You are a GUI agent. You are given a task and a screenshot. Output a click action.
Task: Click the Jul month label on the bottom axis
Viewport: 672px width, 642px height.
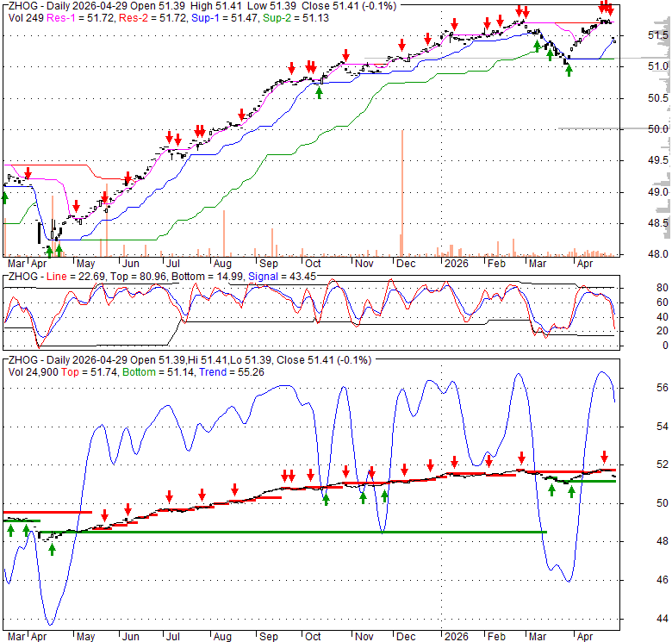(175, 639)
